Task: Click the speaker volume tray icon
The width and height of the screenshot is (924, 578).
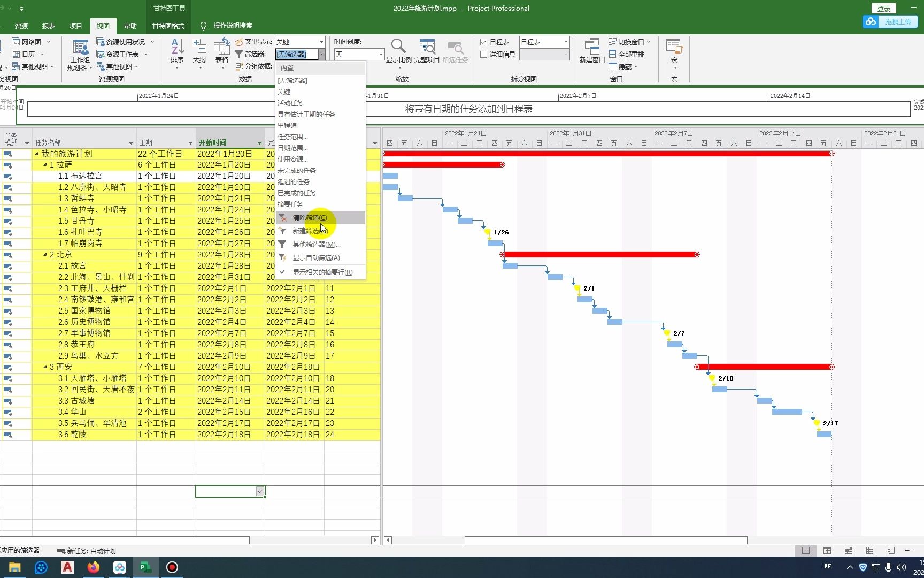Action: coord(902,567)
